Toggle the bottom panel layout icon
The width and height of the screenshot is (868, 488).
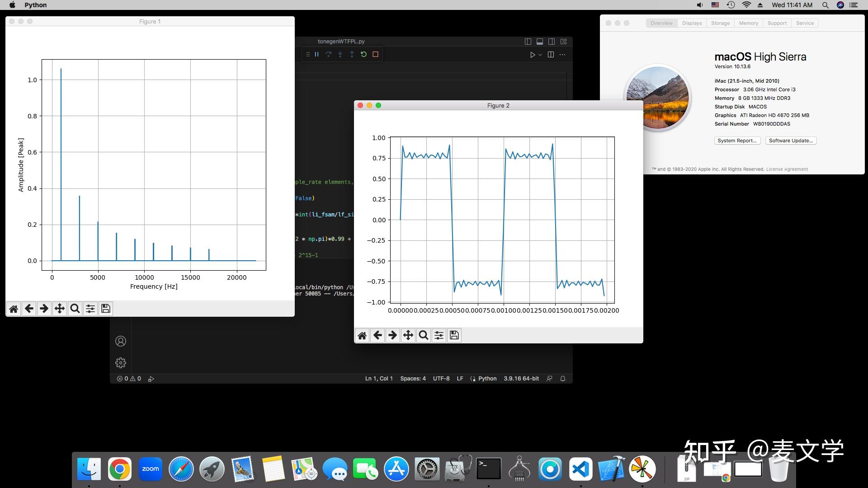click(x=540, y=42)
